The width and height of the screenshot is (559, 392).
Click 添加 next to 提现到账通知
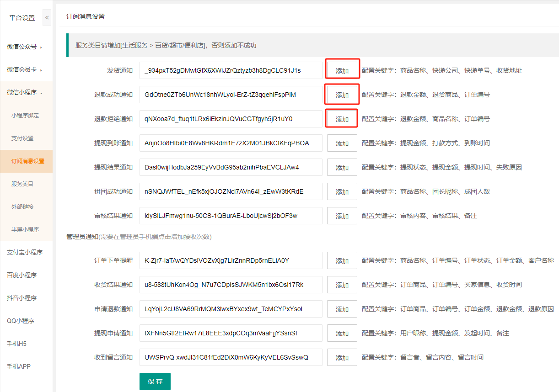(342, 143)
